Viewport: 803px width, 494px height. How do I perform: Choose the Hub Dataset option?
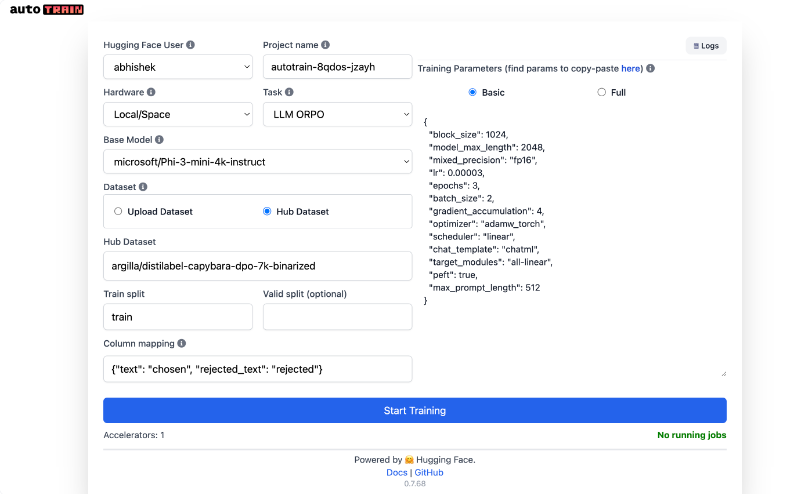[267, 211]
